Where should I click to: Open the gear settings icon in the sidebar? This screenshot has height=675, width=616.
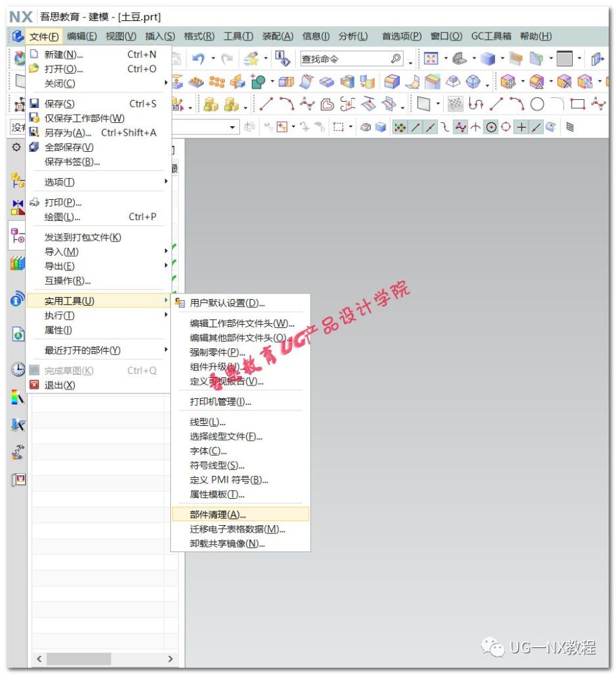point(16,147)
